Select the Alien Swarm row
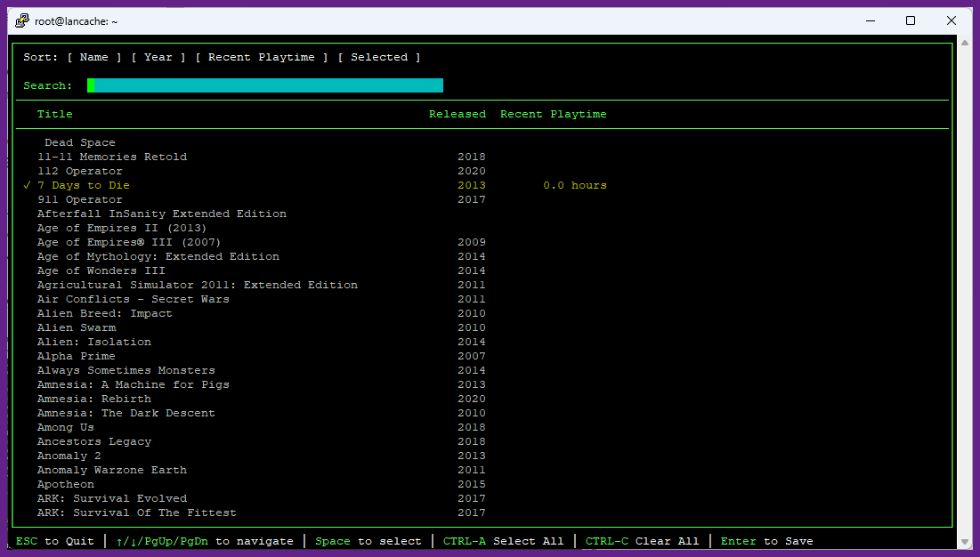The image size is (980, 557). point(77,327)
